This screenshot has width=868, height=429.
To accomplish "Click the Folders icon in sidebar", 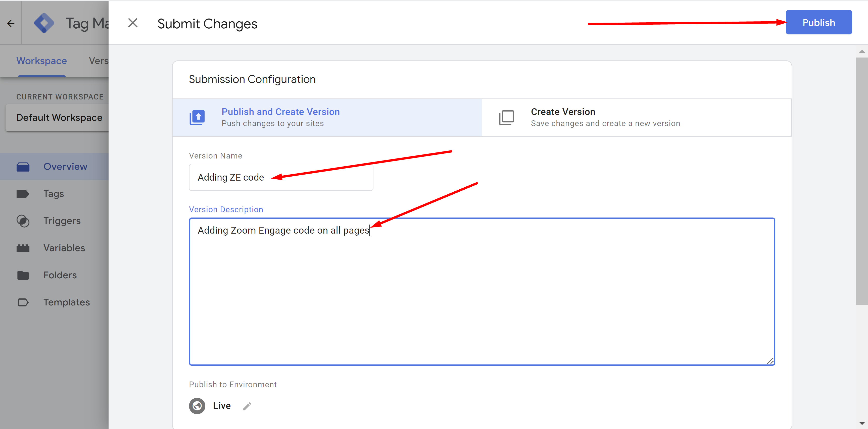I will (23, 275).
